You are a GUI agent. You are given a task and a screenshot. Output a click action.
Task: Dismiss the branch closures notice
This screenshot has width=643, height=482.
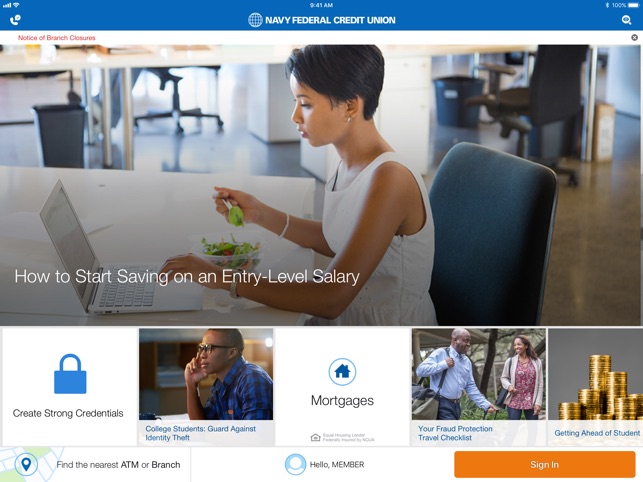(x=634, y=38)
